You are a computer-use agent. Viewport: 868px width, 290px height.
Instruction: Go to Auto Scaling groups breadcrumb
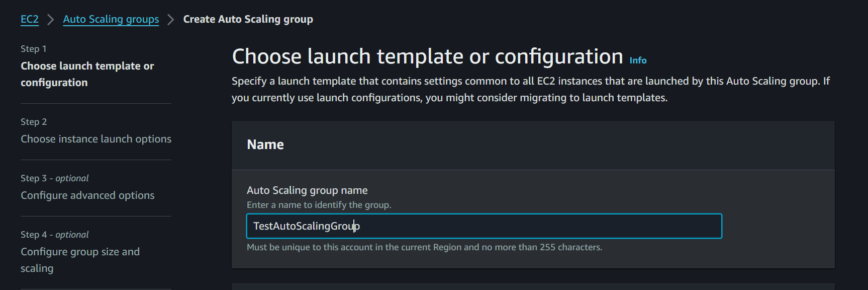point(111,19)
